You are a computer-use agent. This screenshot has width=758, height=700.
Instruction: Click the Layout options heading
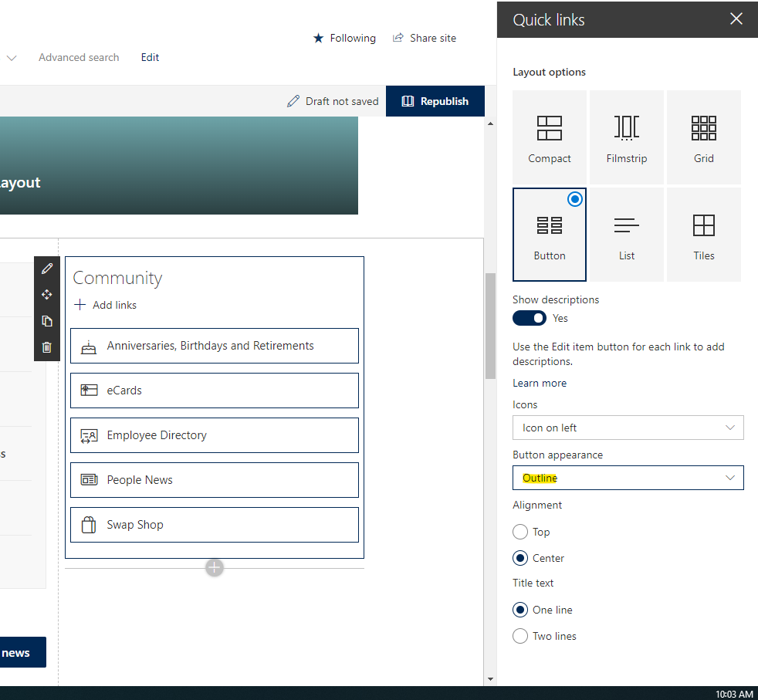click(x=549, y=72)
